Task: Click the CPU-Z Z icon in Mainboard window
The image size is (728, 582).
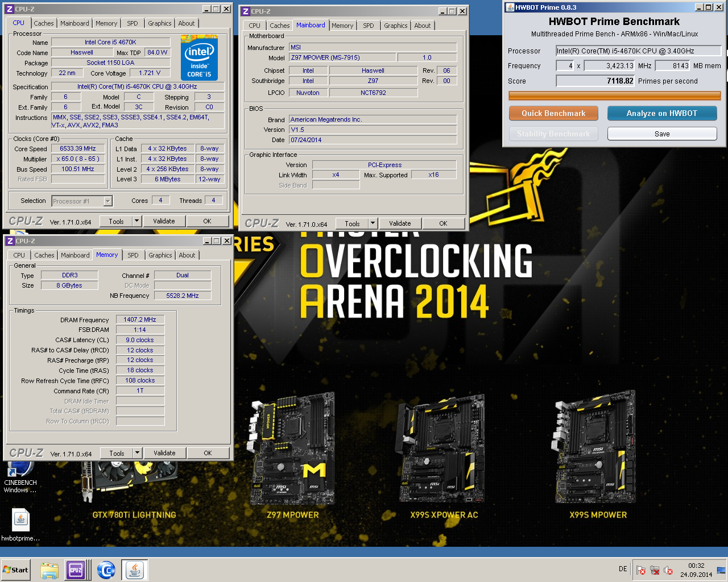Action: click(246, 11)
